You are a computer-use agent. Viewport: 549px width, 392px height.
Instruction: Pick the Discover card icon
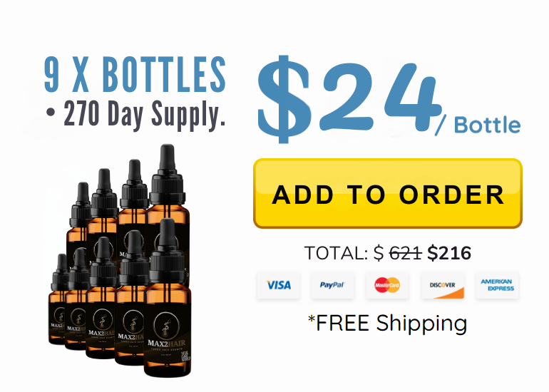pos(443,285)
